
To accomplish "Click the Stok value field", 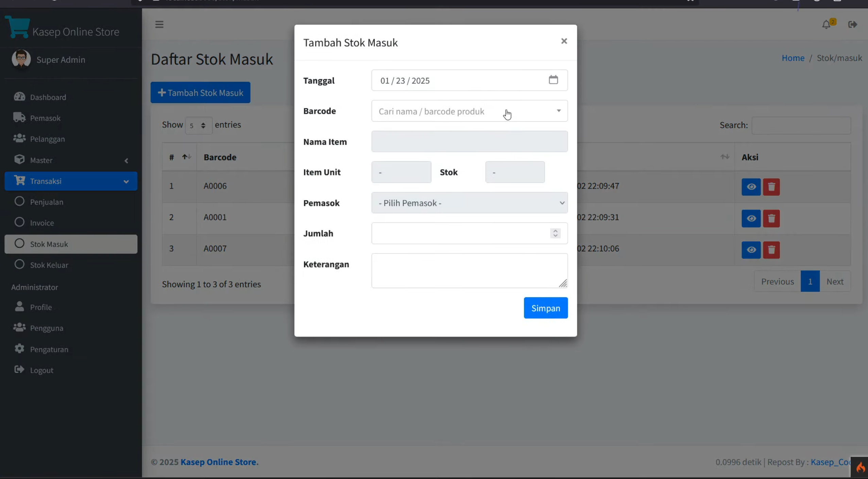I will [515, 172].
